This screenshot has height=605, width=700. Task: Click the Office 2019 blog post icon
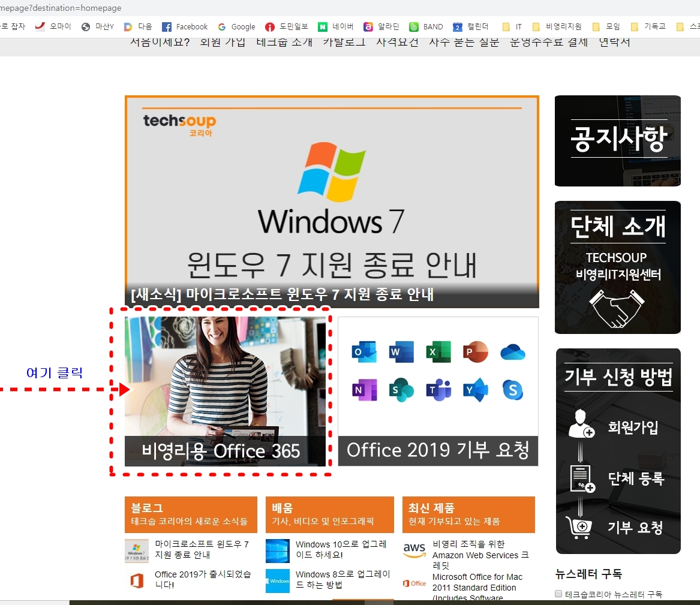click(137, 580)
